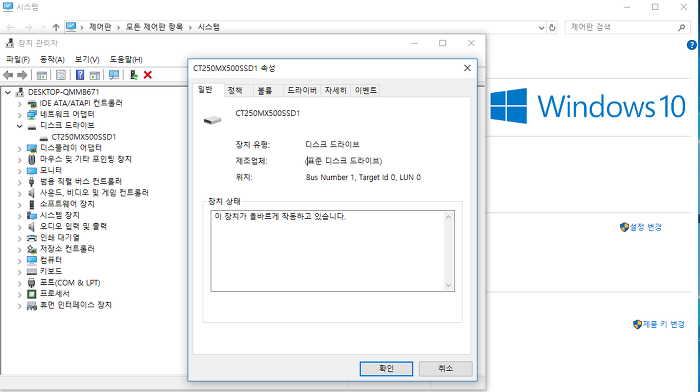This screenshot has height=392, width=700.
Task: Click 제어판 in the address breadcrumb
Action: pos(100,27)
